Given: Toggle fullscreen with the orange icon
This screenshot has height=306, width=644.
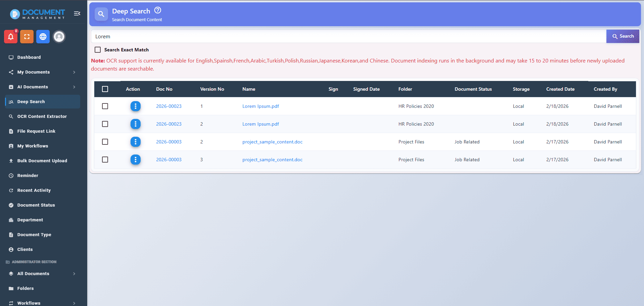Looking at the screenshot, I should (x=27, y=37).
